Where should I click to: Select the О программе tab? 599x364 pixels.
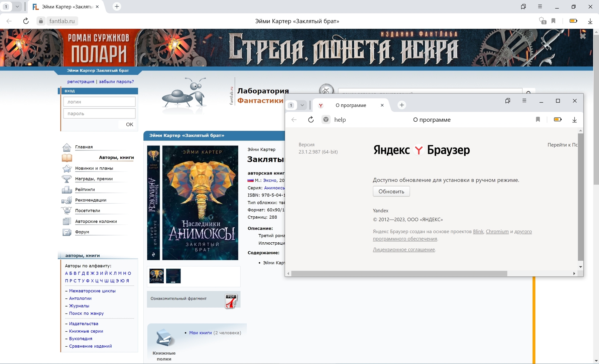(351, 105)
